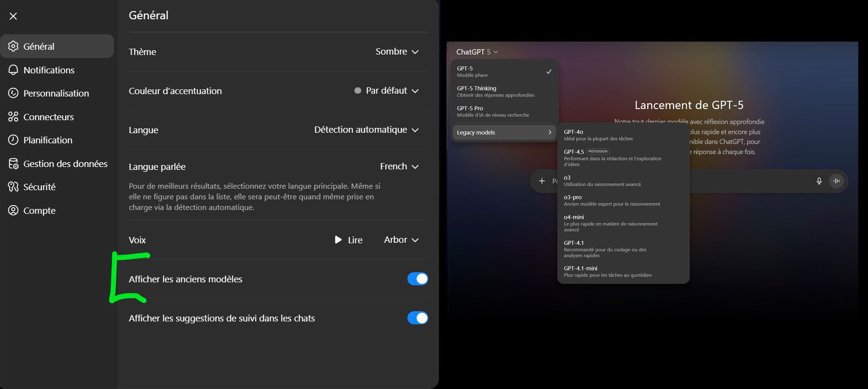This screenshot has width=868, height=389.
Task: Click the Sécurité key icon
Action: [x=14, y=187]
